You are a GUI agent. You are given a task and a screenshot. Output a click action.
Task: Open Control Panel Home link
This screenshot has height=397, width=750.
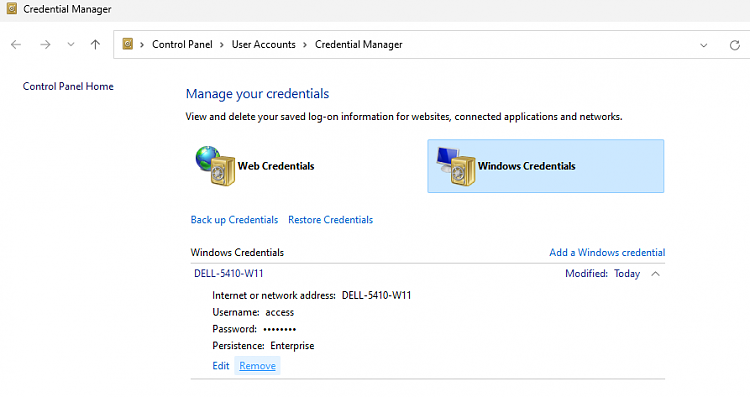(x=68, y=87)
